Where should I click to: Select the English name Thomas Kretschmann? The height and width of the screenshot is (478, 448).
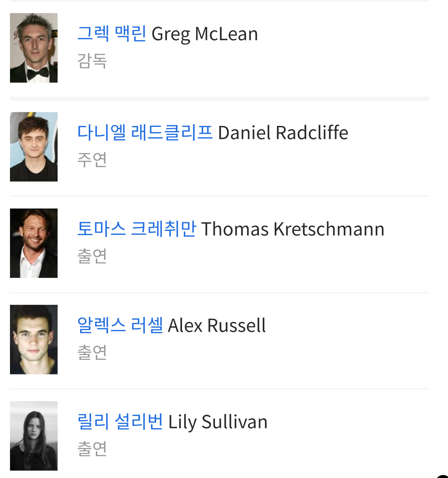point(293,229)
